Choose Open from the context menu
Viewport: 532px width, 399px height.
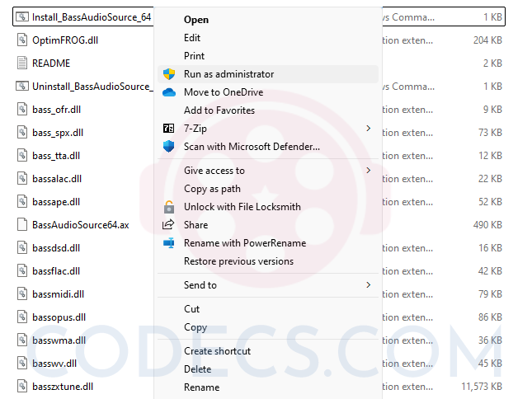click(x=268, y=20)
